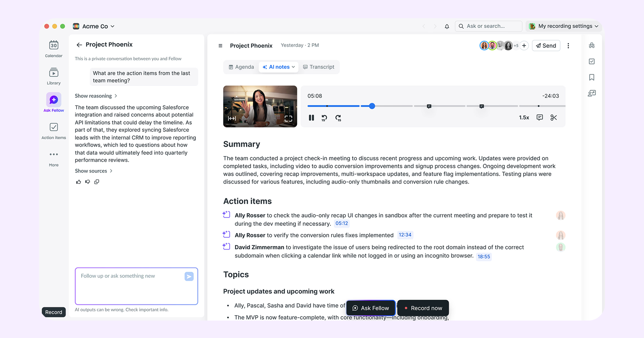The image size is (644, 338).
Task: Click the Record now button
Action: click(x=423, y=308)
